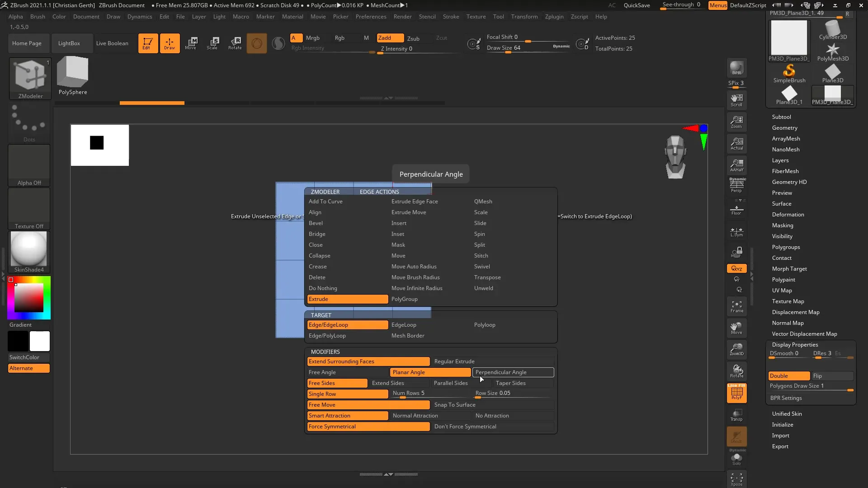Viewport: 868px width, 488px height.
Task: Click the Zoom canvas icon
Action: tap(736, 122)
